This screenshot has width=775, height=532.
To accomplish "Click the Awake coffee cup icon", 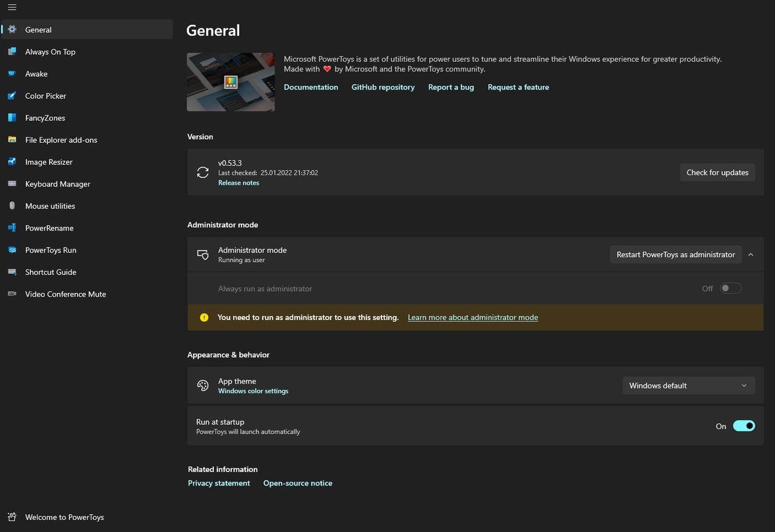I will 12,73.
